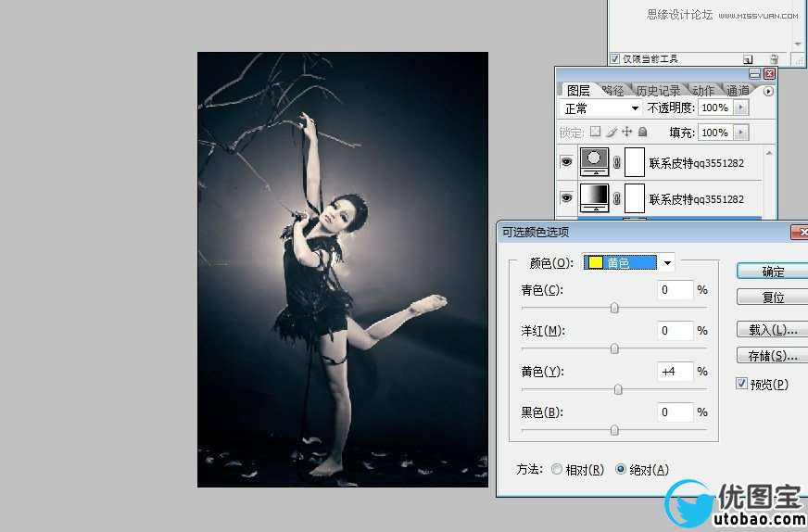The image size is (808, 532).
Task: Click the lock position move icon
Action: pos(626,132)
